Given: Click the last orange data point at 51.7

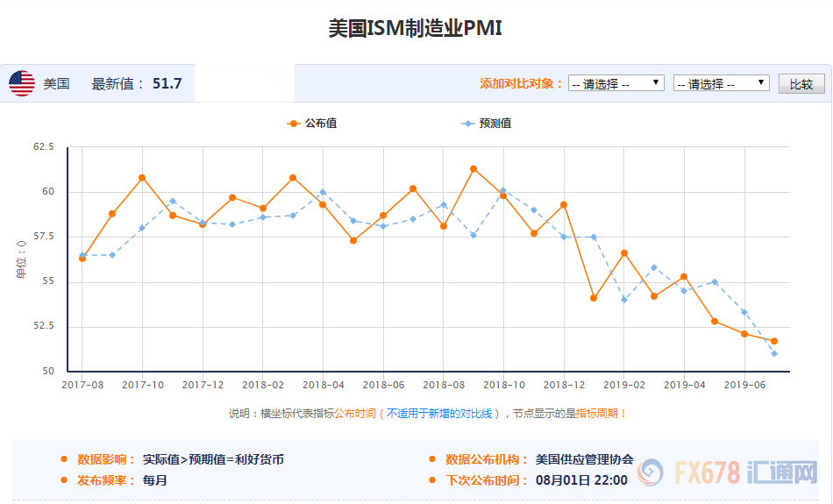Looking at the screenshot, I should coord(774,341).
